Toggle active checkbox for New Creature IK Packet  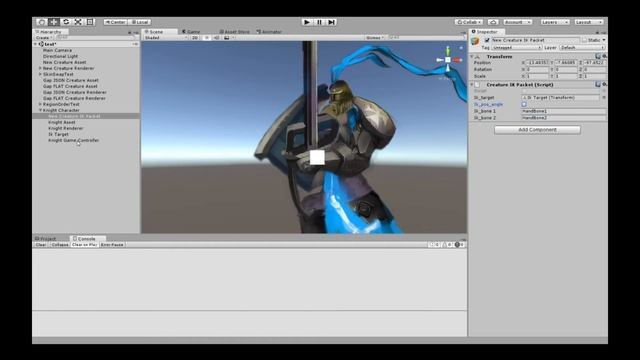coord(487,40)
